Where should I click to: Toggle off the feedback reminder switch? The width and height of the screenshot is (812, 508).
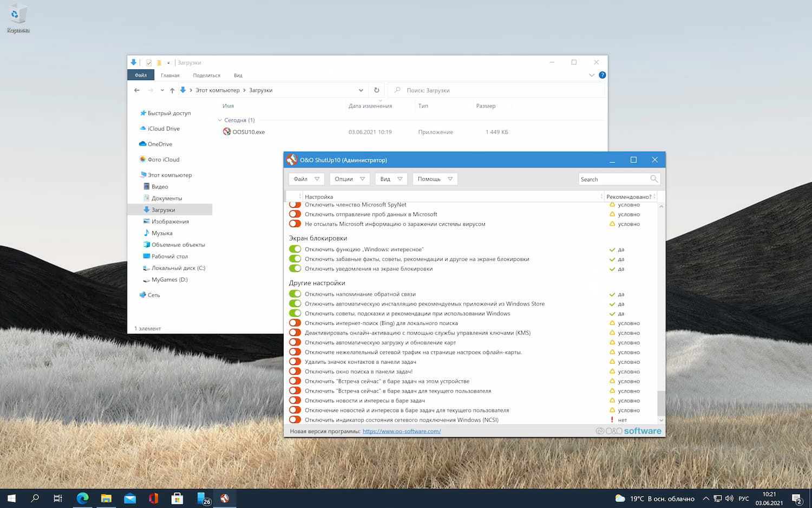[x=295, y=294]
